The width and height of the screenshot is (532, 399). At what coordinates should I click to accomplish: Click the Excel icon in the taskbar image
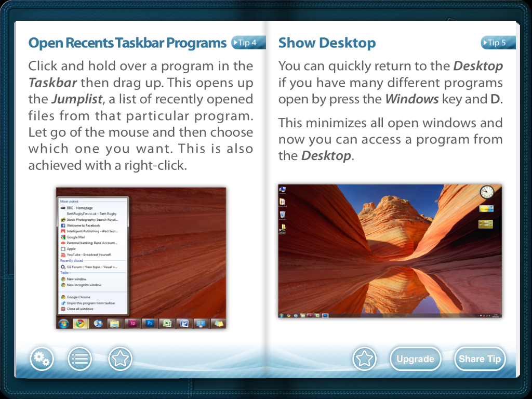click(x=166, y=323)
